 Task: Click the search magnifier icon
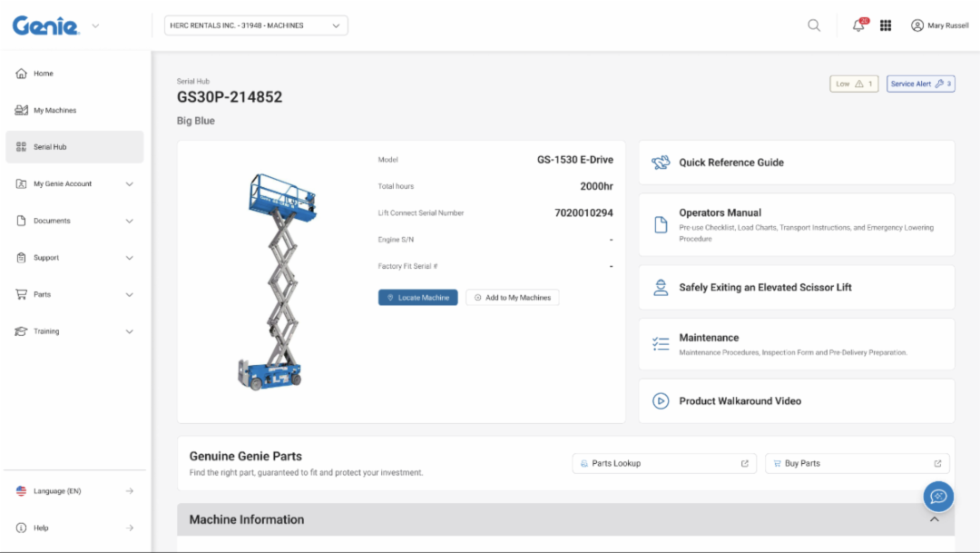pos(813,25)
